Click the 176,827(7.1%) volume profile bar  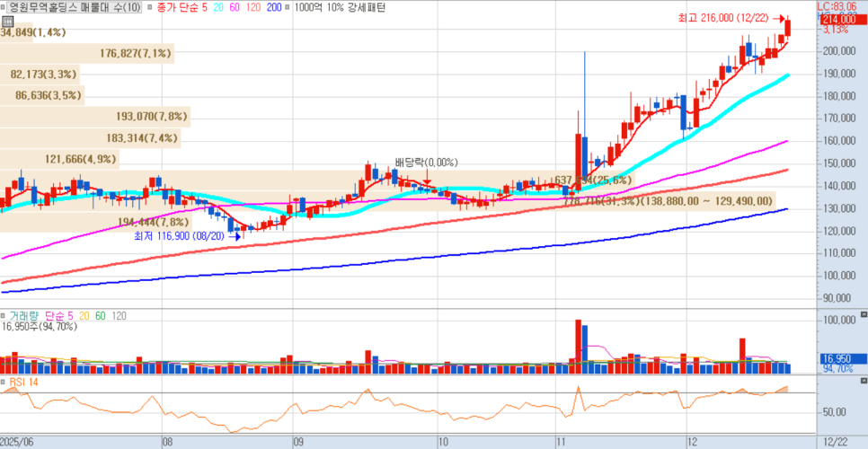pos(87,54)
